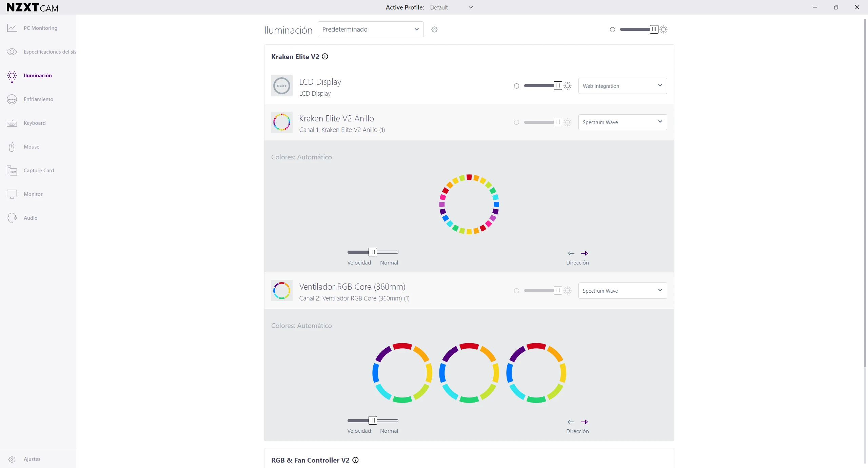Image resolution: width=868 pixels, height=468 pixels.
Task: Open the Active Profile Default dropdown
Action: tap(451, 7)
